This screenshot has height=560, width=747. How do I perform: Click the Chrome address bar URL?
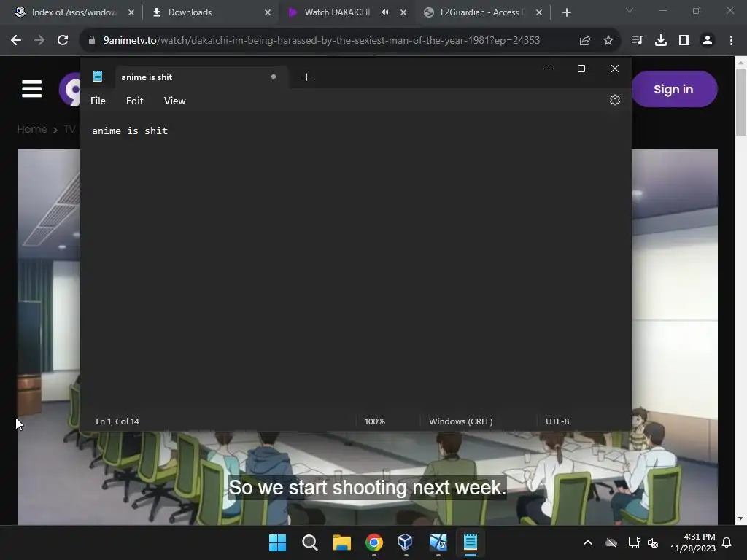pos(322,41)
